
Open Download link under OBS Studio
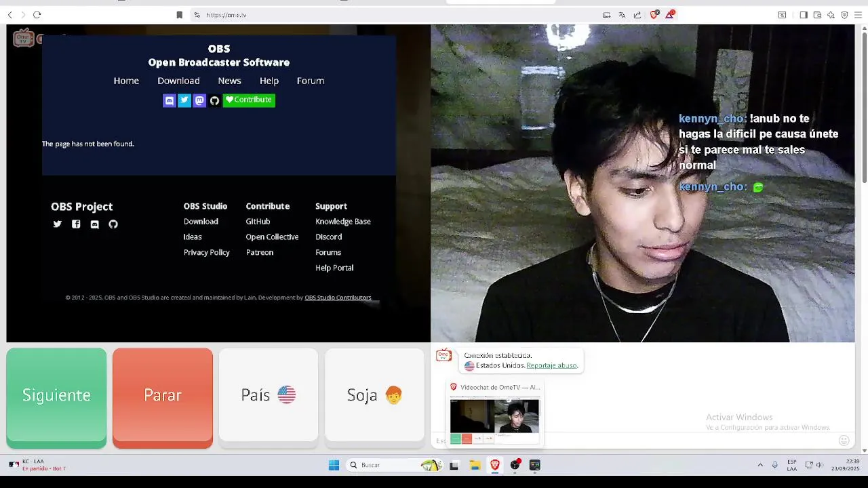point(201,222)
